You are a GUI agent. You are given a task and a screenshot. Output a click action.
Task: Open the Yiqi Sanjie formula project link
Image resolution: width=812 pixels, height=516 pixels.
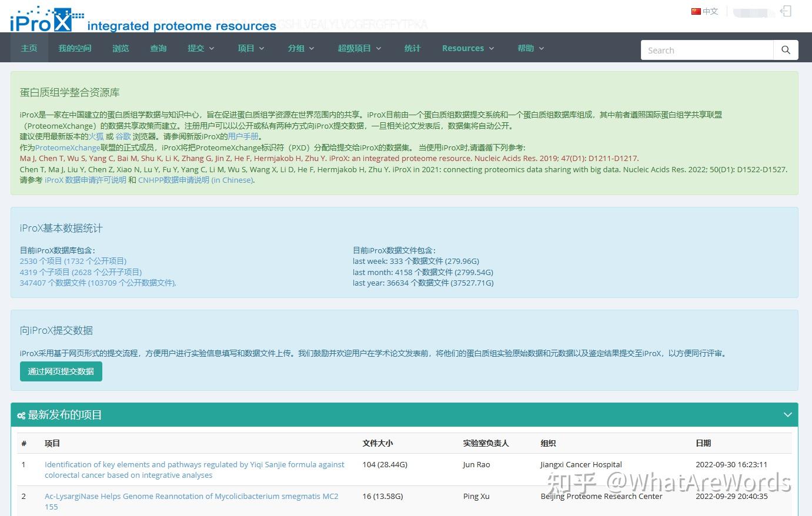point(195,470)
